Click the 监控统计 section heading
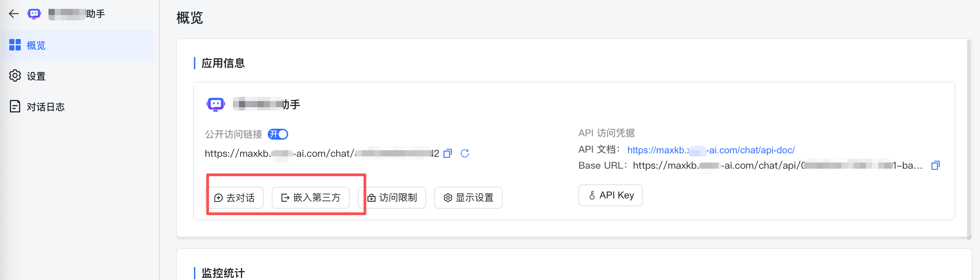 click(x=223, y=273)
